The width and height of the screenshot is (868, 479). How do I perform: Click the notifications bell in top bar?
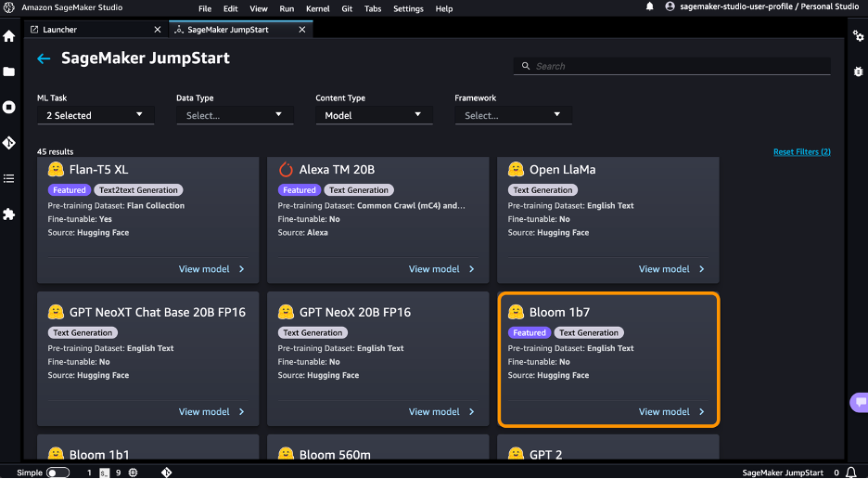tap(650, 6)
